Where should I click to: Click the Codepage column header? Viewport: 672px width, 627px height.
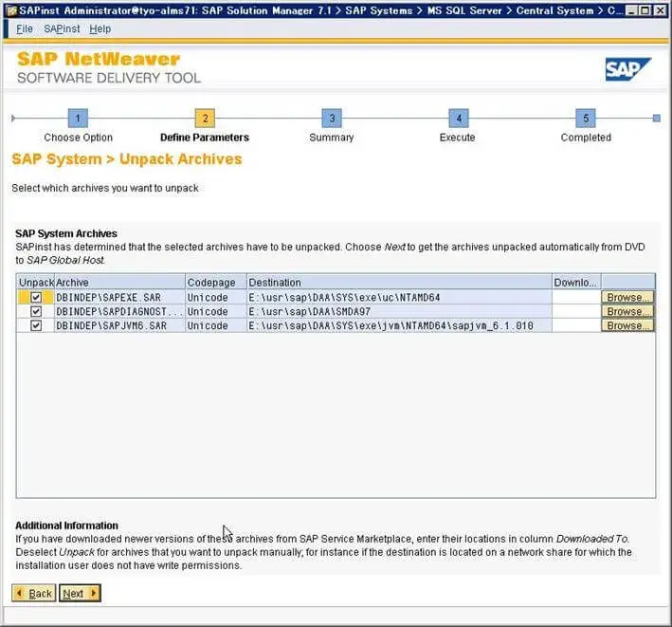click(x=216, y=282)
